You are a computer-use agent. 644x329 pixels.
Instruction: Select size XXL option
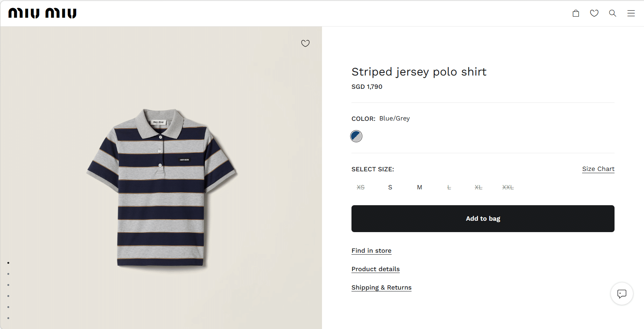[508, 187]
